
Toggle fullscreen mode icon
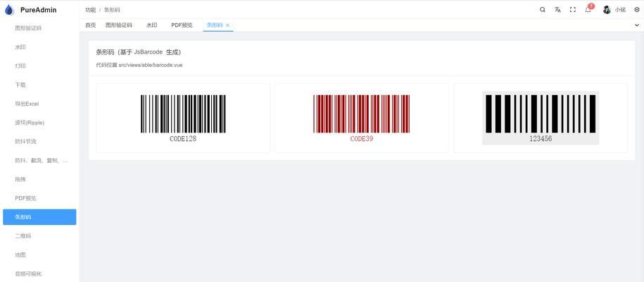(572, 10)
